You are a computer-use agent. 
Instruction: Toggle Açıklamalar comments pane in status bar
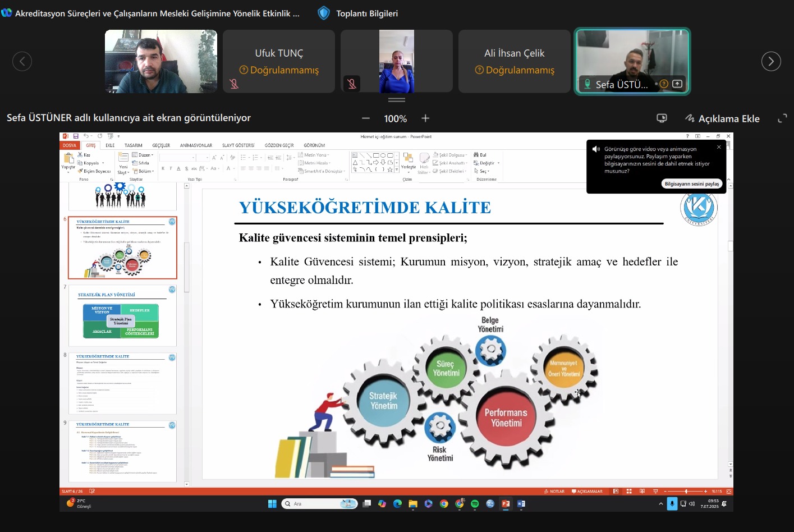587,491
